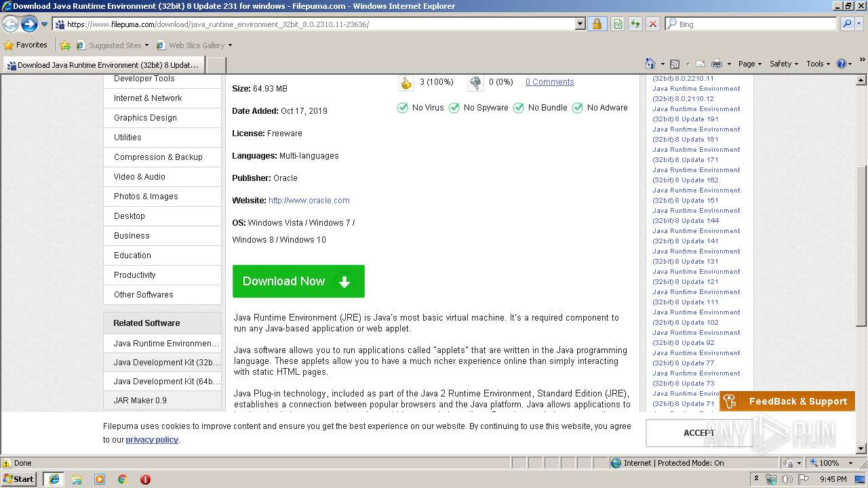Screen dimensions: 868x488
Task: Click the Home icon in command bar
Action: 650,64
